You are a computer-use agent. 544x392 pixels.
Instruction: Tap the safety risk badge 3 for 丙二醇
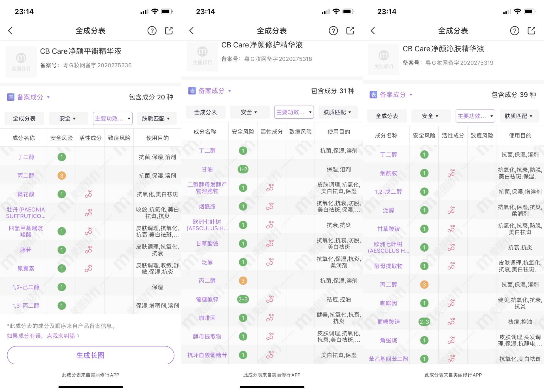tap(61, 175)
